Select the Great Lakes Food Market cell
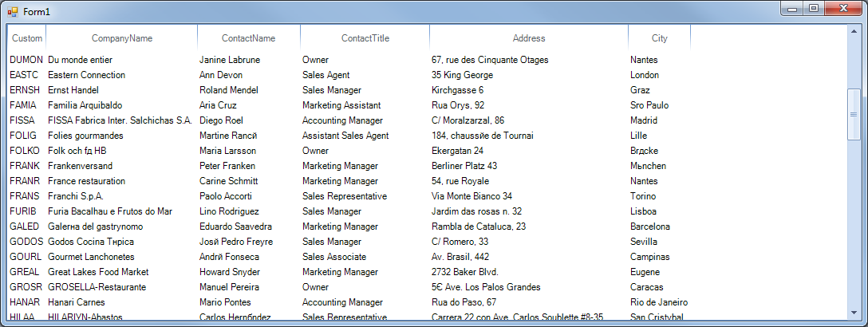Image resolution: width=868 pixels, height=327 pixels. (x=98, y=272)
